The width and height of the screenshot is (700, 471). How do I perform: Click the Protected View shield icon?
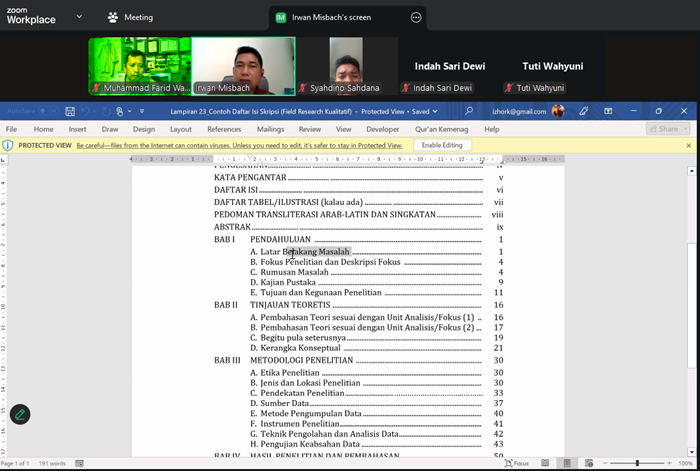[8, 146]
